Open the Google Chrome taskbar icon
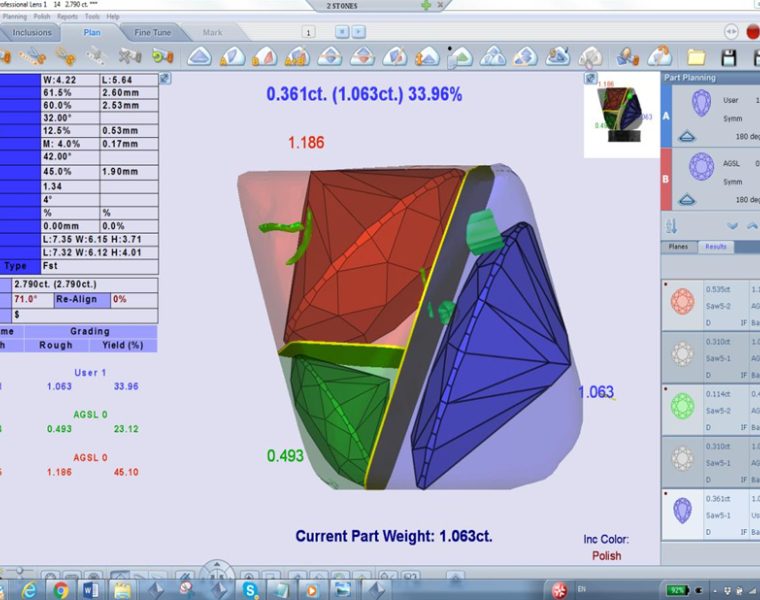760x600 pixels. [x=60, y=588]
